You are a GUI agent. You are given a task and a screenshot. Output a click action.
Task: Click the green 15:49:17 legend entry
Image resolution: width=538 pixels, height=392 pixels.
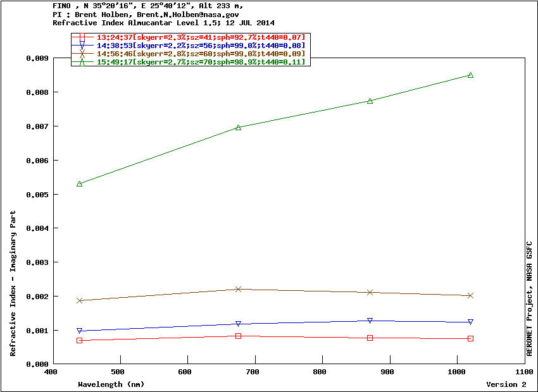click(200, 62)
